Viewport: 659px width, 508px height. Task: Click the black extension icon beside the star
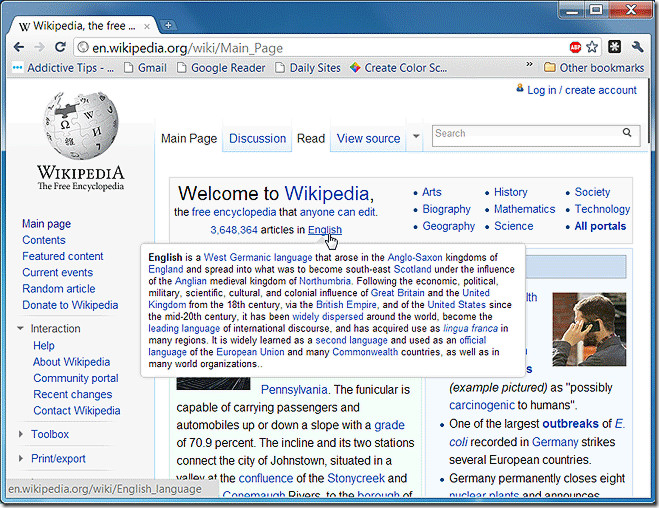click(614, 47)
